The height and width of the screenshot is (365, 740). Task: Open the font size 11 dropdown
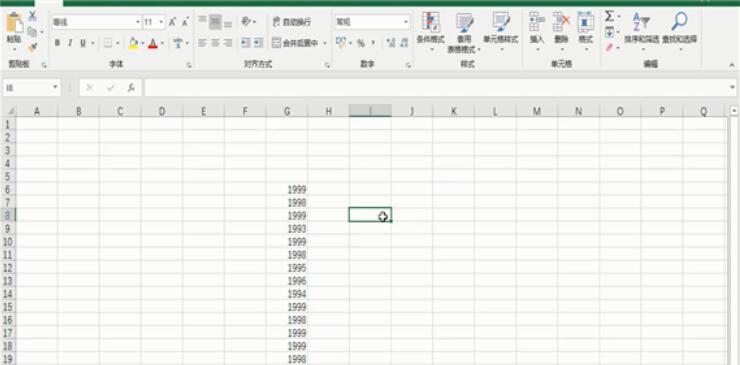(x=161, y=22)
